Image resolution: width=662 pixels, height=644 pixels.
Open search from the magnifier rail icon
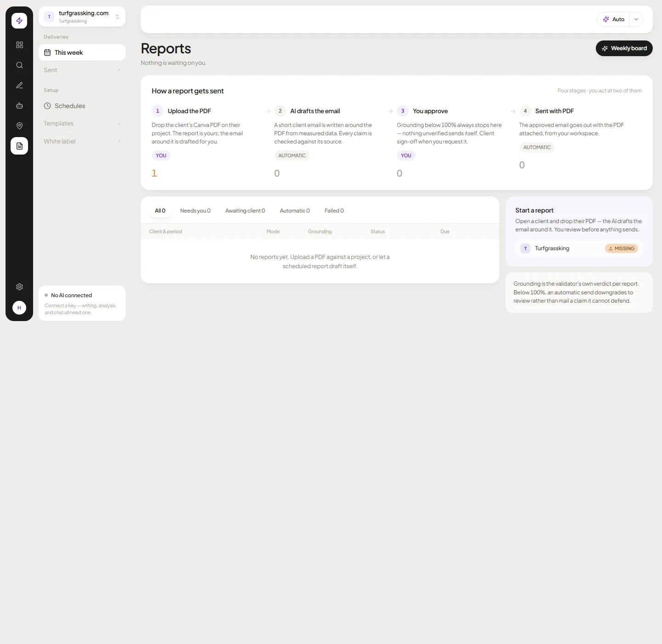click(x=19, y=65)
